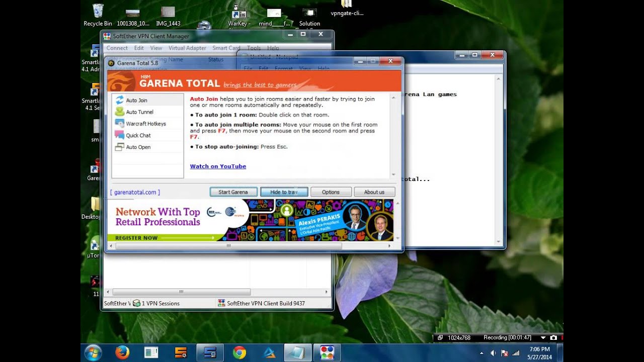Screen dimensions: 644x362
Task: Open Connect menu in SoftEther VPN
Action: pyautogui.click(x=117, y=48)
